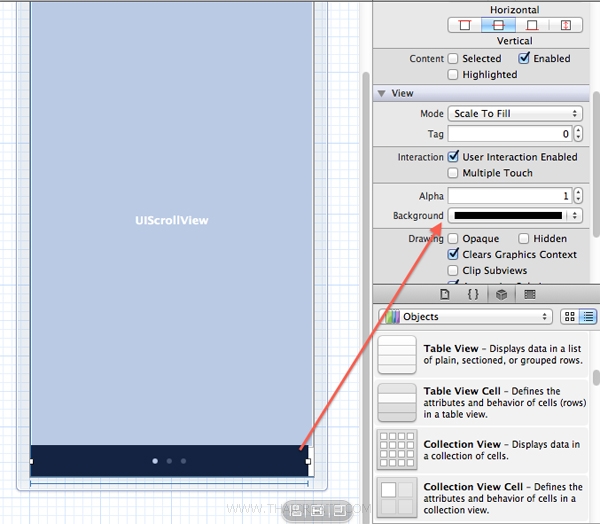Click the Collection View Cell description text
The image size is (600, 524).
click(x=503, y=498)
